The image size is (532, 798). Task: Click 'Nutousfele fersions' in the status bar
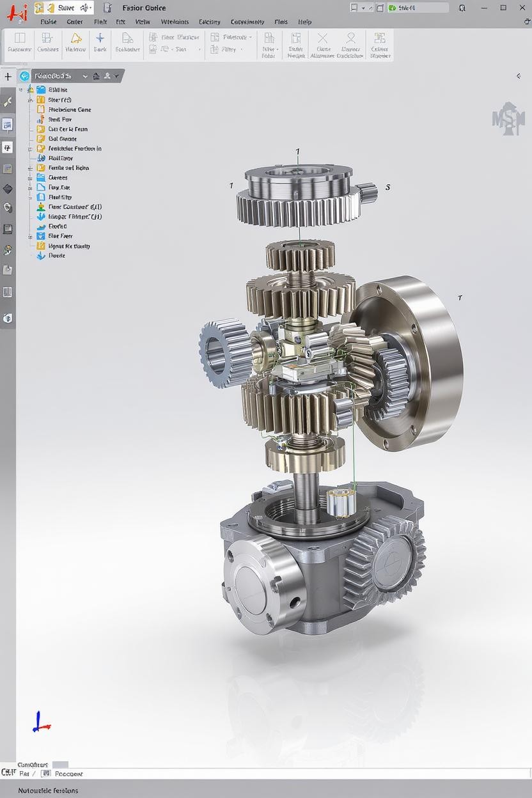(x=48, y=790)
